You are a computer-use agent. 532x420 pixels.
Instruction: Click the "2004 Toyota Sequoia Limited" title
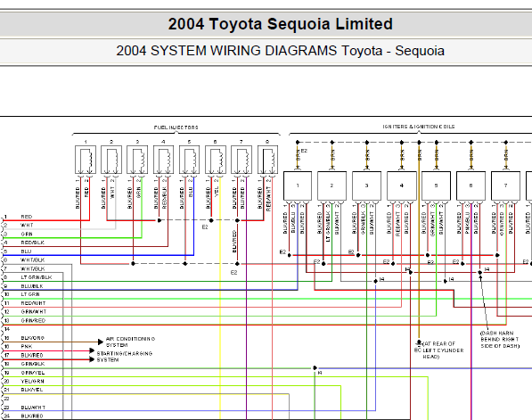(x=280, y=24)
